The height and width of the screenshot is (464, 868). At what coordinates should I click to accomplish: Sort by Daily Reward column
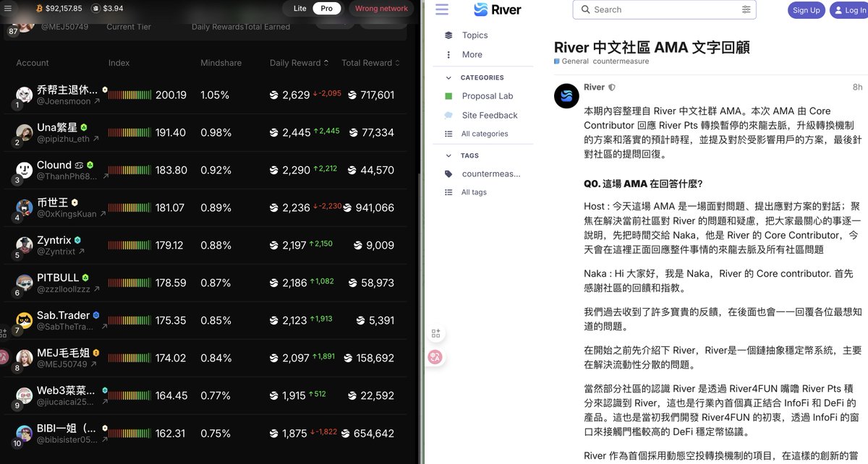tap(300, 63)
